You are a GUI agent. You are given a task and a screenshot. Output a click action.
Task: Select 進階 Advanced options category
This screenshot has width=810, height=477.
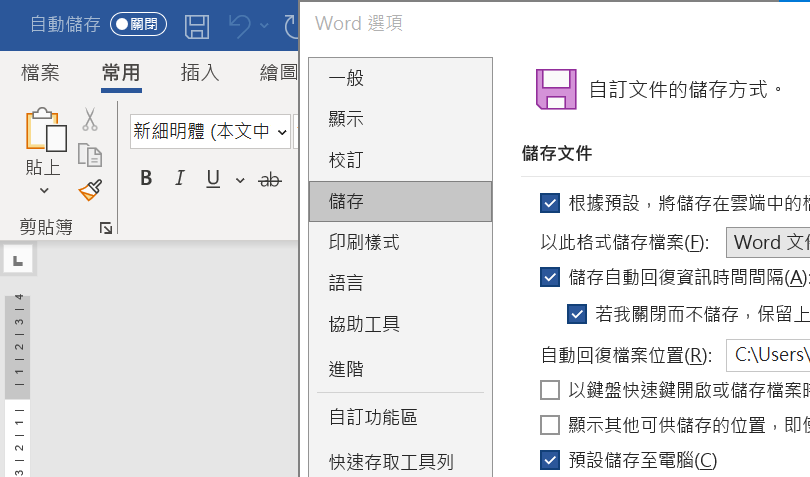[400, 370]
